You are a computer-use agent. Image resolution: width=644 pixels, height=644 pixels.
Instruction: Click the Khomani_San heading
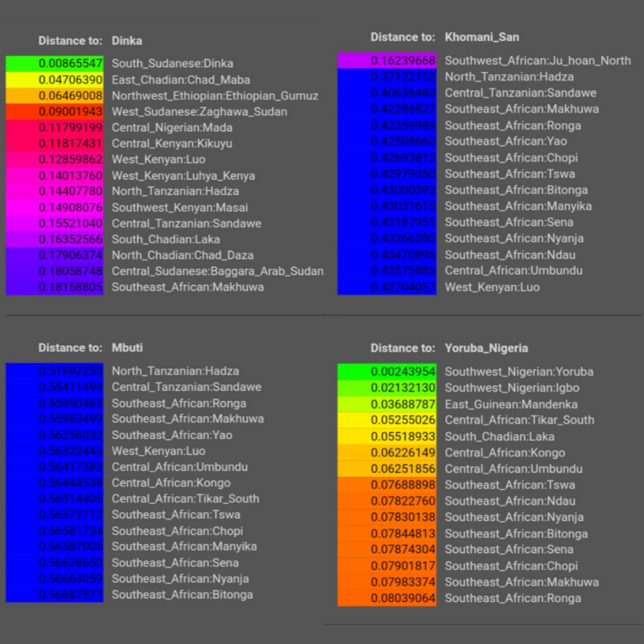click(x=482, y=37)
